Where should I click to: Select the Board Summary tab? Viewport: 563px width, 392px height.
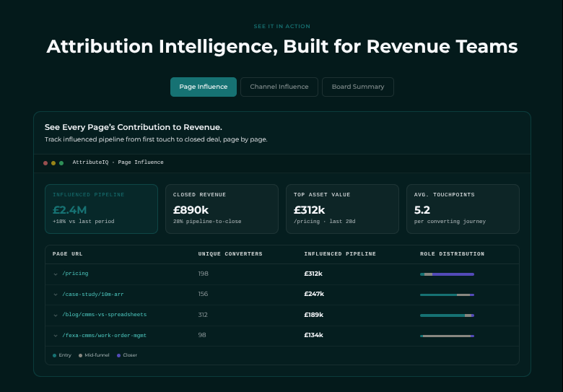(x=357, y=87)
